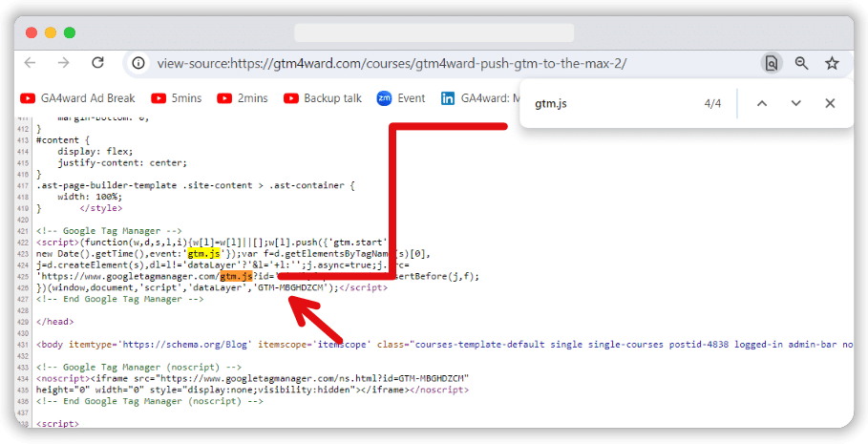
Task: Click the GTM-MBGHDZCM container ID on line 426
Action: click(x=291, y=287)
